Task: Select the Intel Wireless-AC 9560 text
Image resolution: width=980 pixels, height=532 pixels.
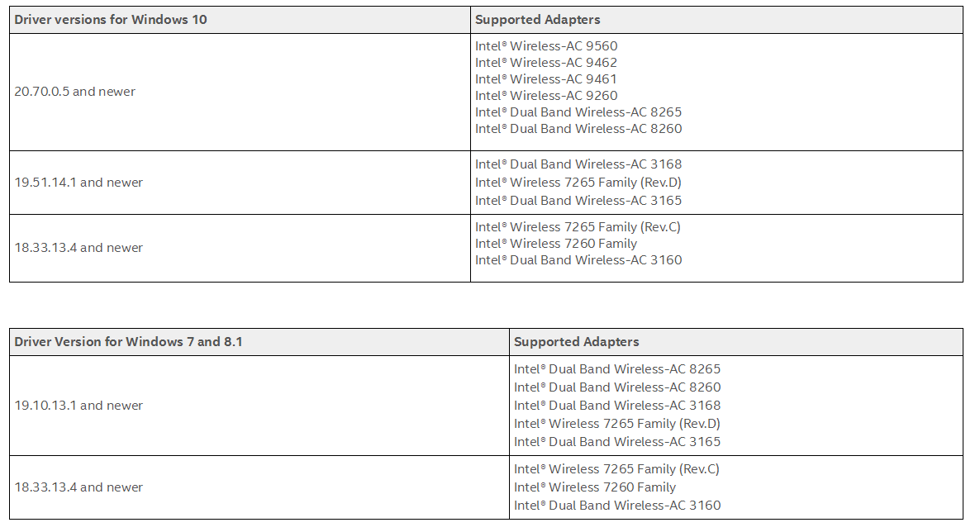Action: 546,45
